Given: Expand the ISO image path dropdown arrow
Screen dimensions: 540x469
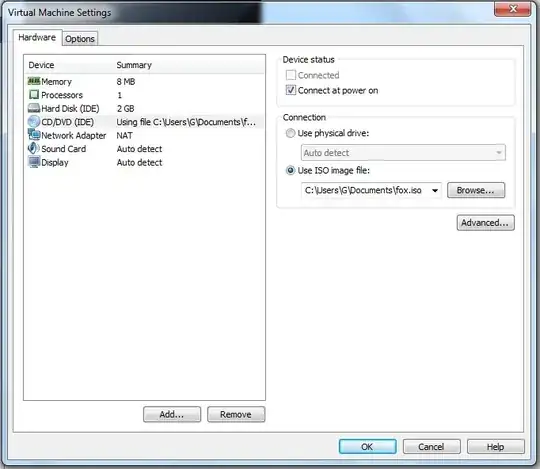Looking at the screenshot, I should coord(435,190).
